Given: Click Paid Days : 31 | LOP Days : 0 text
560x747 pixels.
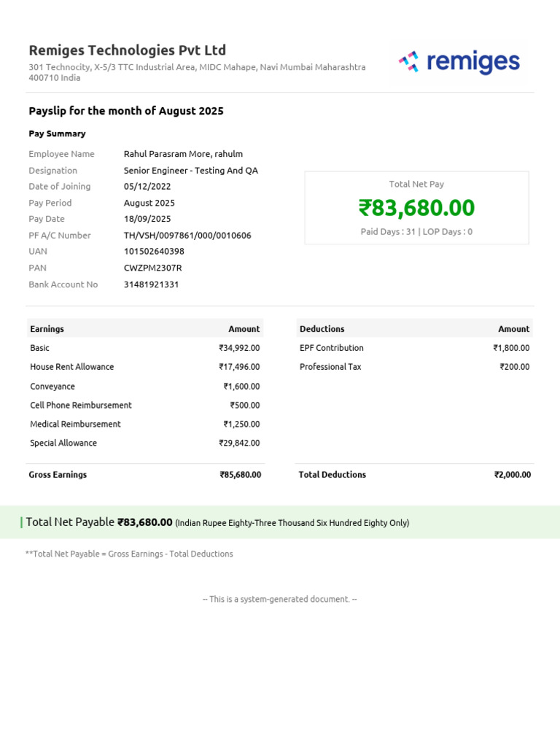Looking at the screenshot, I should [416, 231].
